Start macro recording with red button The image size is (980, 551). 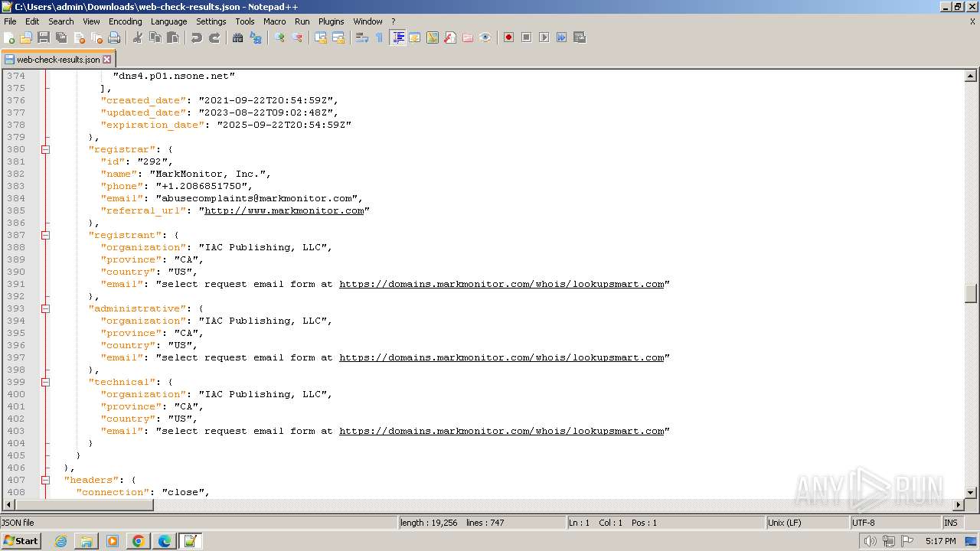click(x=508, y=37)
